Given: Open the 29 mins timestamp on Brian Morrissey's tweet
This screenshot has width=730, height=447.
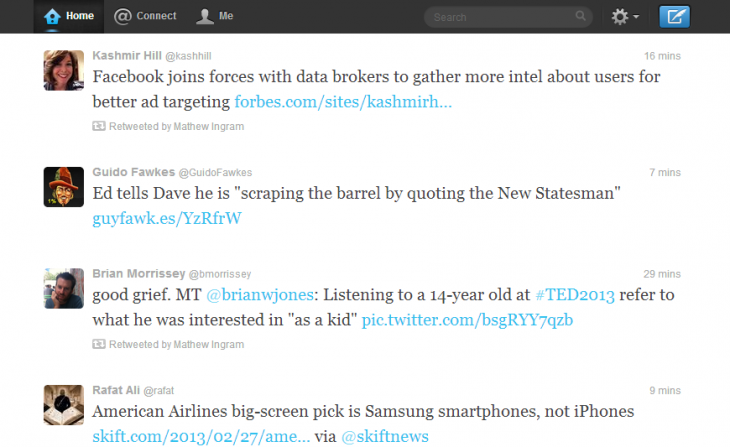Looking at the screenshot, I should click(662, 273).
